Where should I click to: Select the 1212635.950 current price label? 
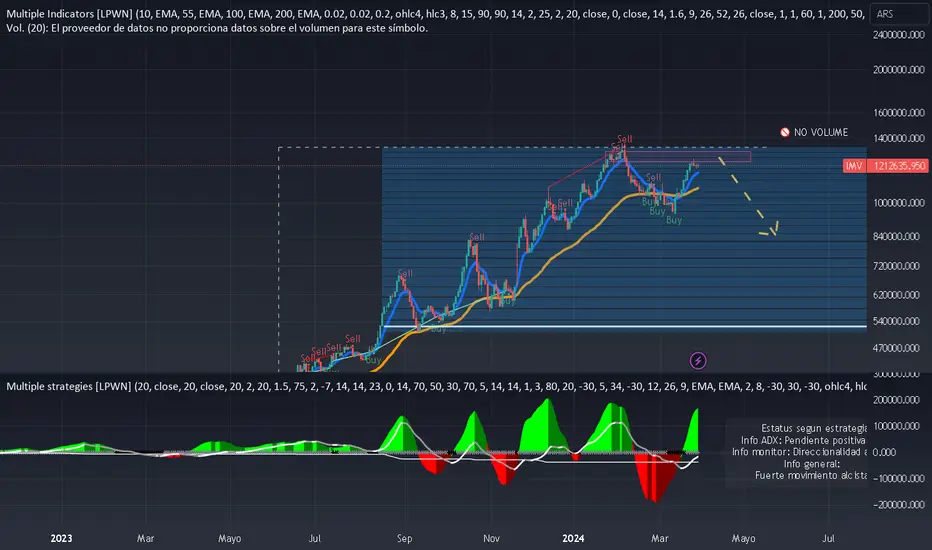pos(899,166)
